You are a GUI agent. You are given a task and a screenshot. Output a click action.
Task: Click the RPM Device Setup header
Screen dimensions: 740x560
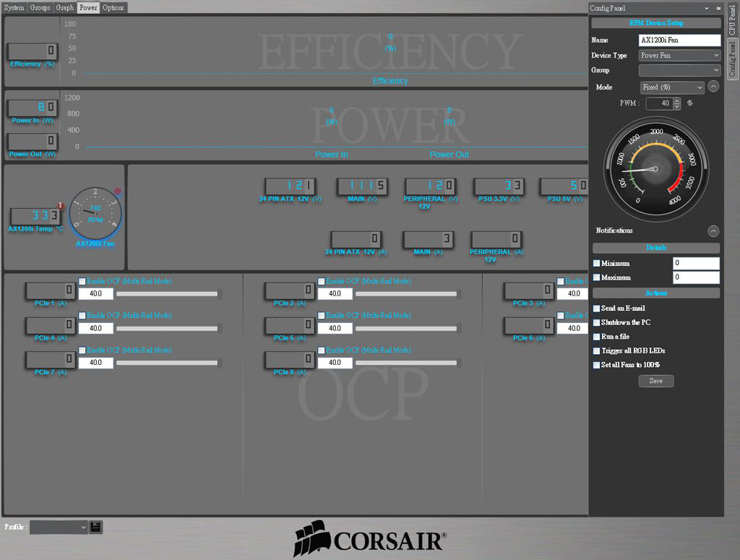coord(656,22)
